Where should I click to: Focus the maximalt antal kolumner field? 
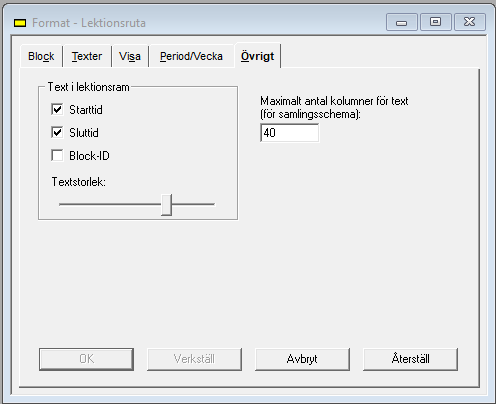[x=289, y=133]
